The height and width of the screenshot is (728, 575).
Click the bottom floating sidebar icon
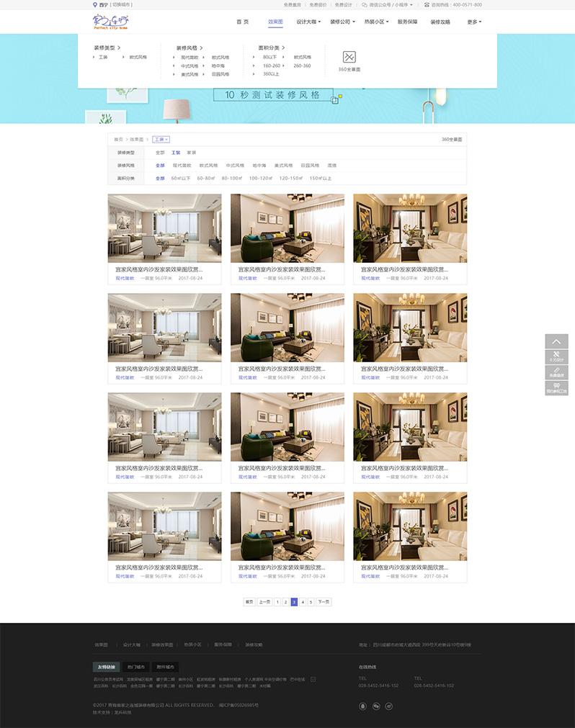tap(556, 388)
